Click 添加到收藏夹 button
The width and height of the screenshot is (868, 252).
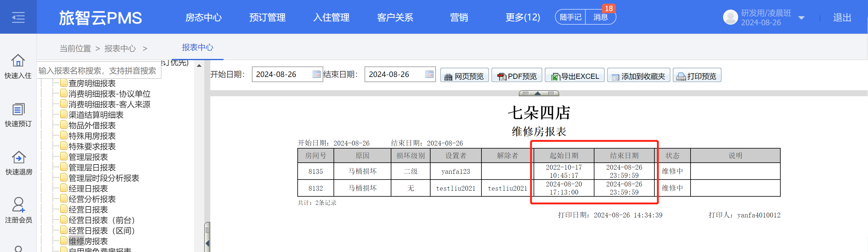638,75
